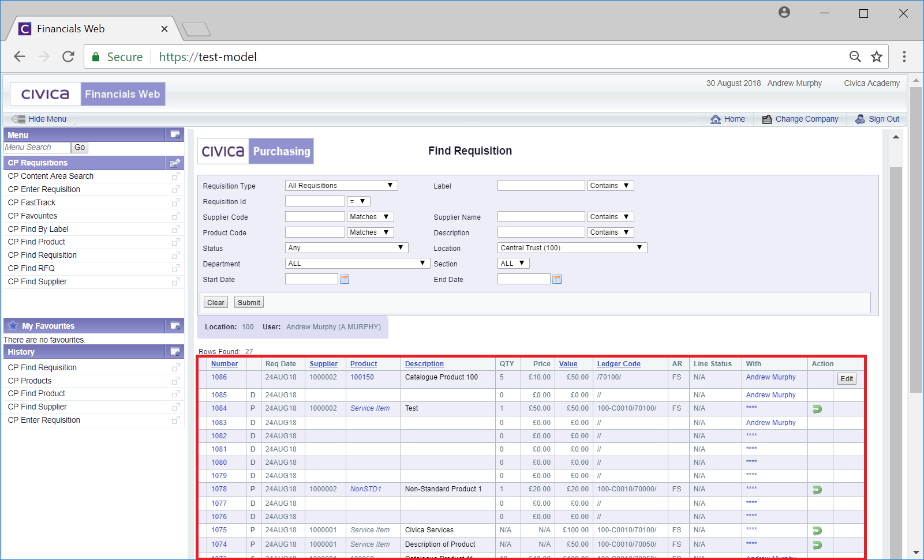This screenshot has width=924, height=560.
Task: Open CP Favourites new-window icon
Action: 176,216
